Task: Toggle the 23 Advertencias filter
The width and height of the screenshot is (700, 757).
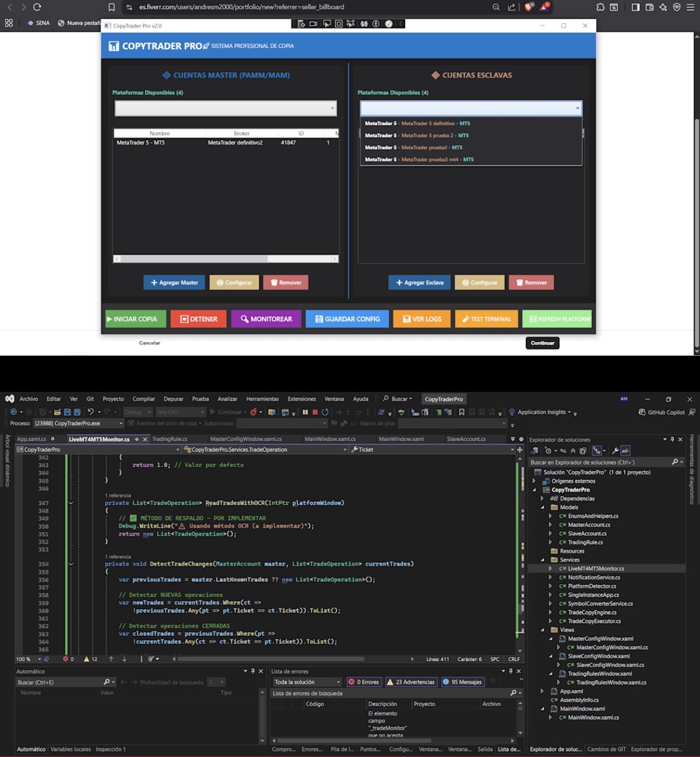Action: (x=411, y=682)
